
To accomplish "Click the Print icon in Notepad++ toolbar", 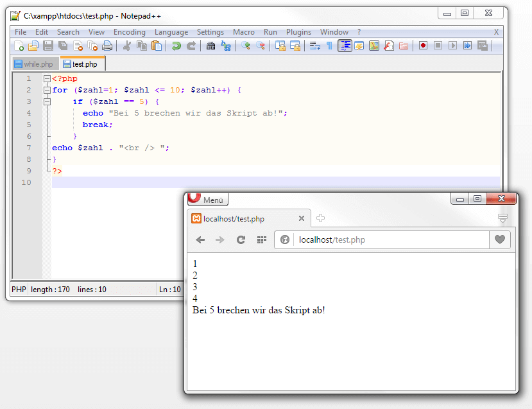I will pos(107,46).
